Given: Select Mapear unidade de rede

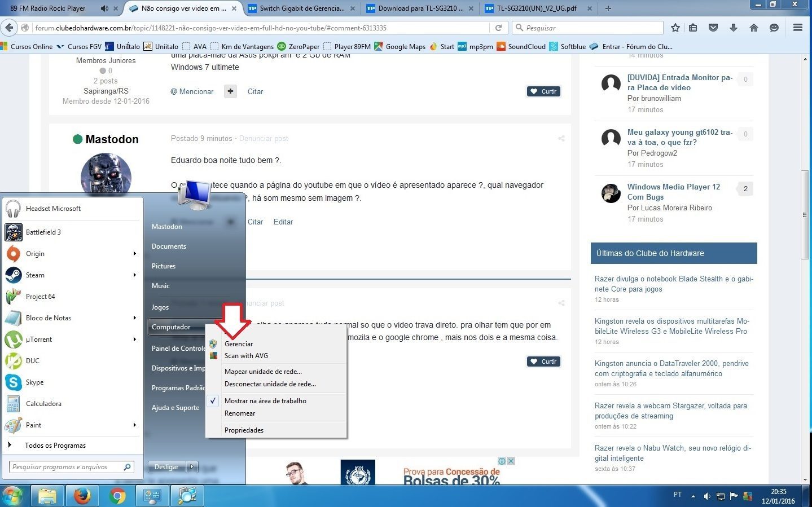Looking at the screenshot, I should [x=263, y=372].
